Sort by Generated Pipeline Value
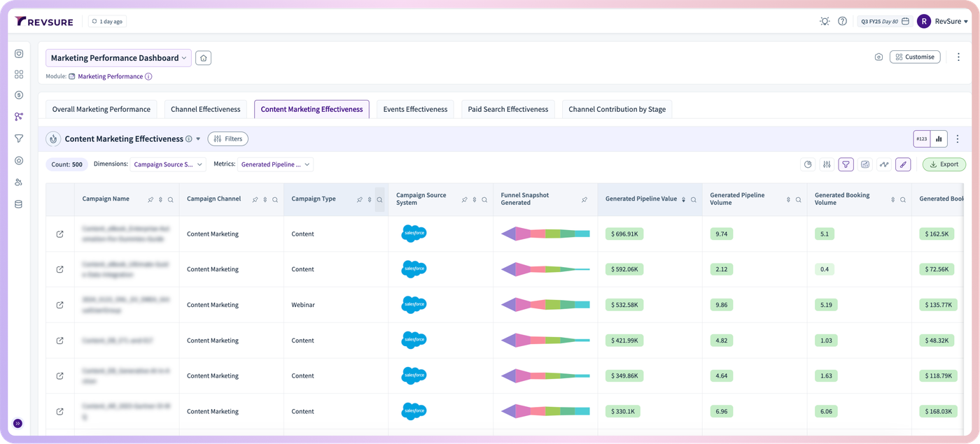Image resolution: width=980 pixels, height=444 pixels. click(x=684, y=200)
